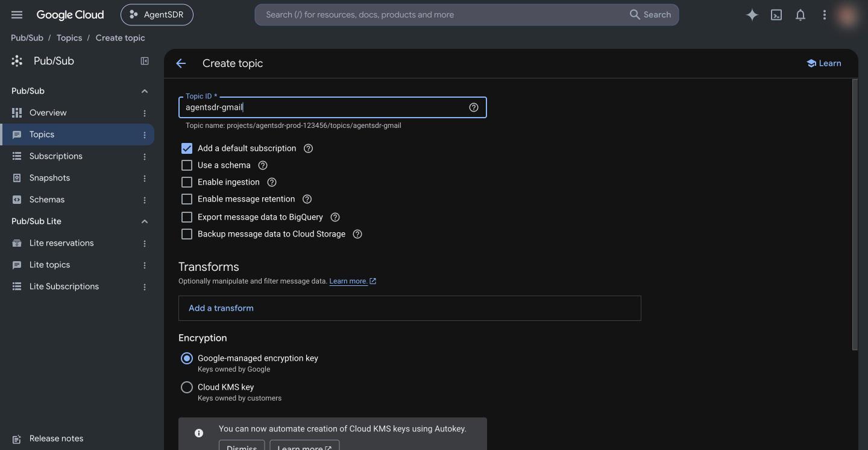The height and width of the screenshot is (450, 868).
Task: Select Topics in the sidebar
Action: (77, 135)
